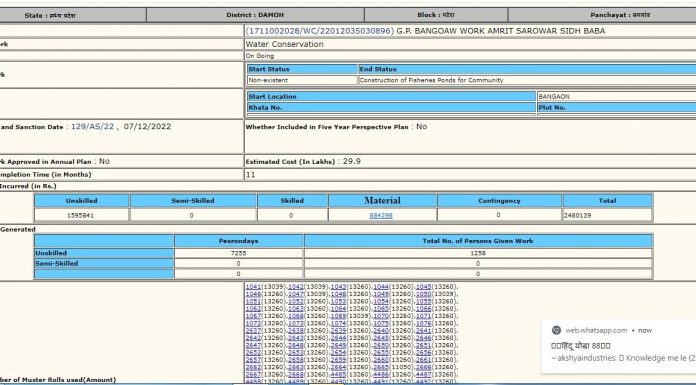Open muster roll 1047 link
696x385 pixels.
point(296,294)
